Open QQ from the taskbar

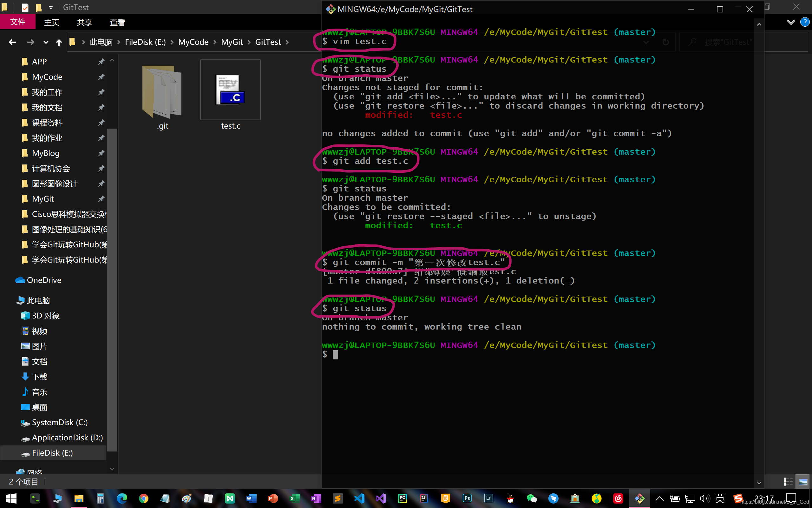tap(510, 498)
